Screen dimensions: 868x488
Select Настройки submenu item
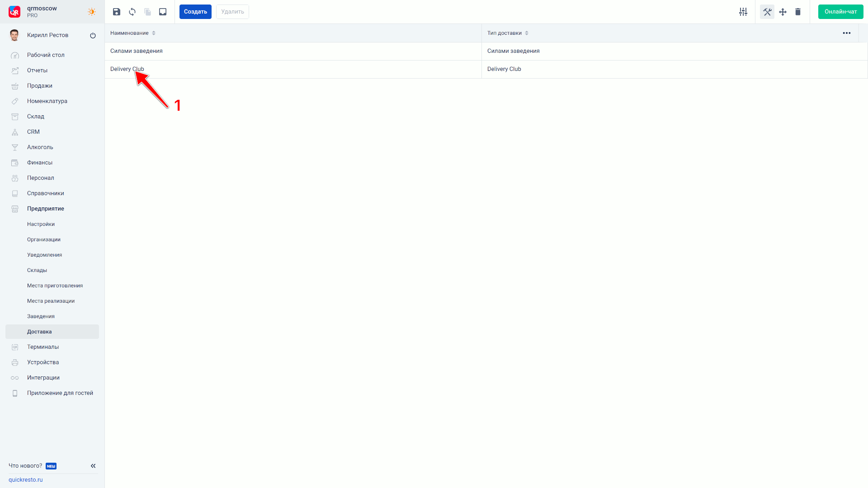tap(41, 224)
